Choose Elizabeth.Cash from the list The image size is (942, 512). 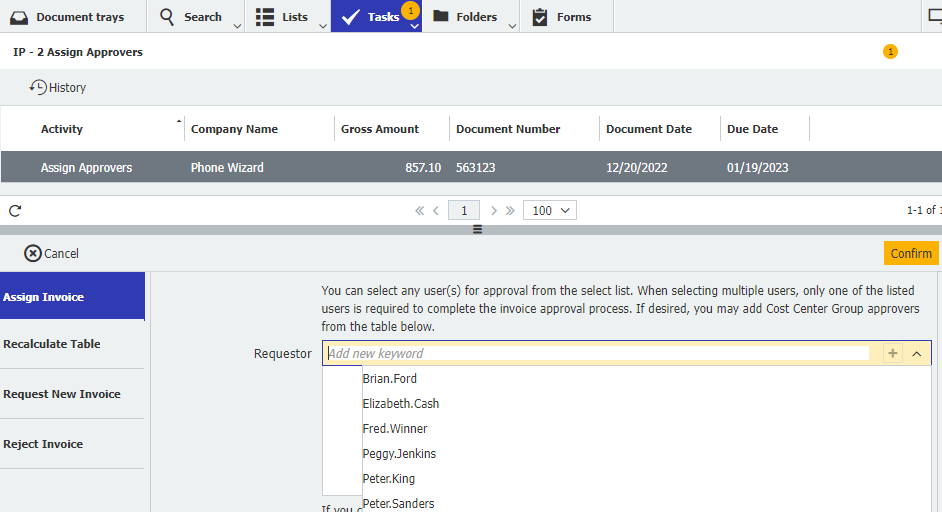pyautogui.click(x=401, y=404)
